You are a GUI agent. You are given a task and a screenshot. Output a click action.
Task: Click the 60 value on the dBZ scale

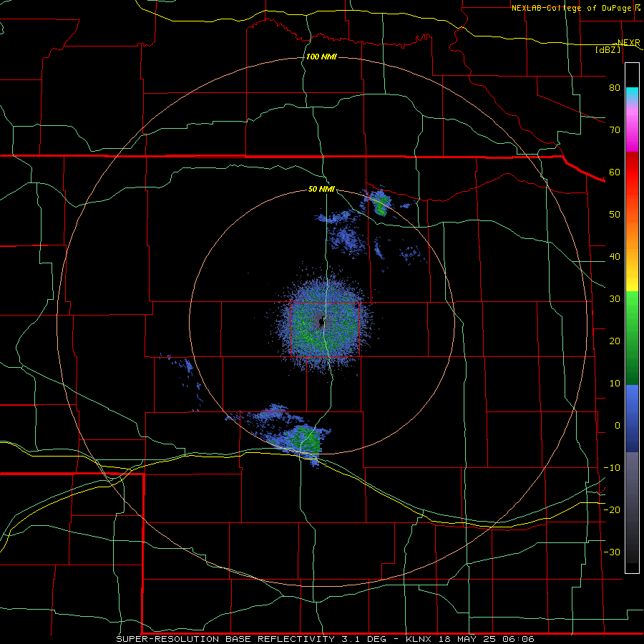tap(615, 172)
